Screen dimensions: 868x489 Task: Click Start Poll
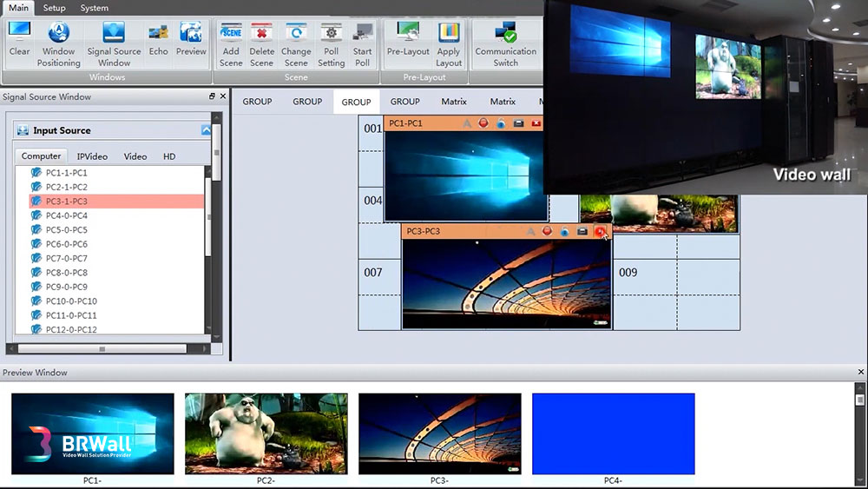click(363, 44)
